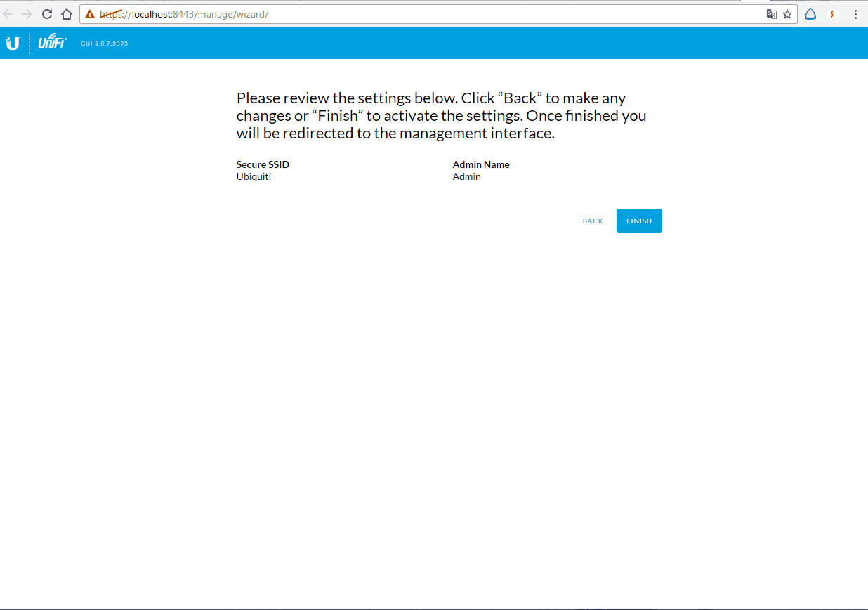Screen dimensions: 868x610
Task: Bookmark this page with the star
Action: (787, 14)
